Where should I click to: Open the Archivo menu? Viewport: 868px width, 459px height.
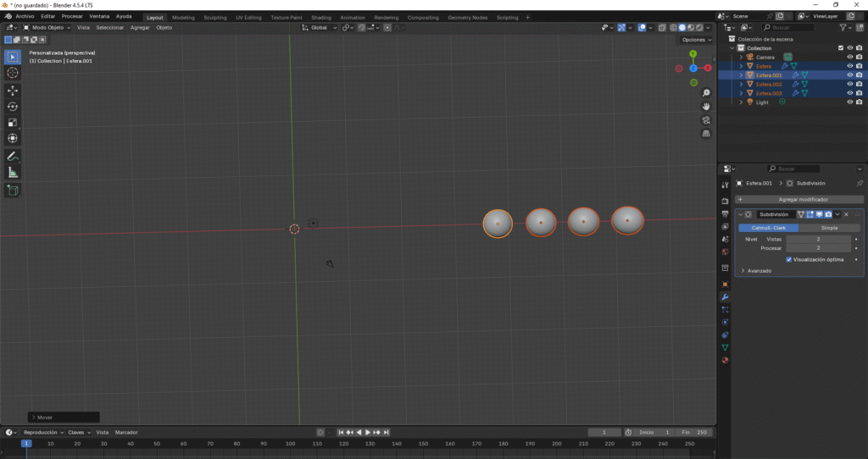(25, 16)
